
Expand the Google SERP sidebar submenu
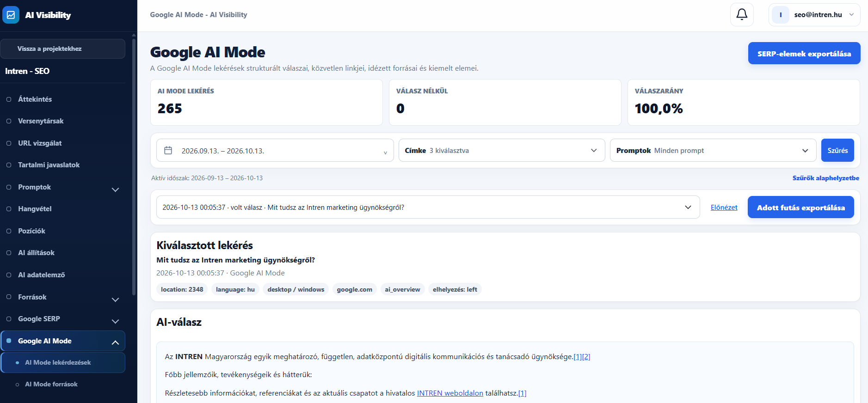coord(116,321)
